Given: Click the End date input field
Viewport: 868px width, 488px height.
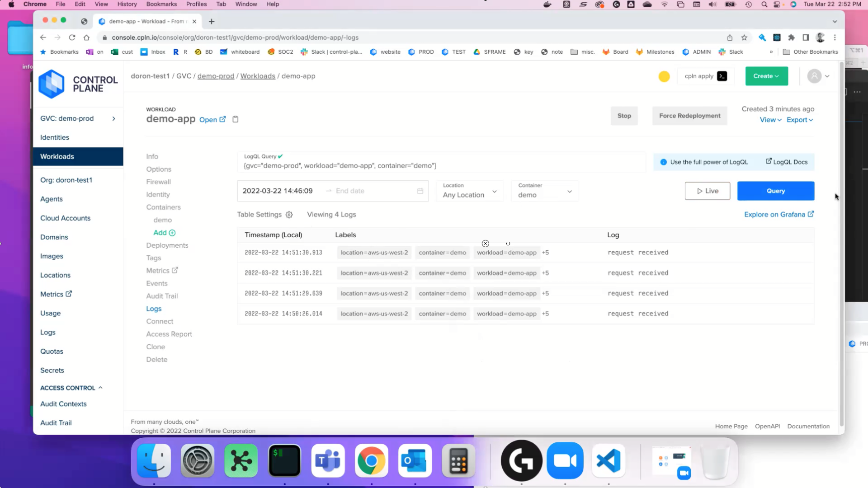Looking at the screenshot, I should (362, 191).
